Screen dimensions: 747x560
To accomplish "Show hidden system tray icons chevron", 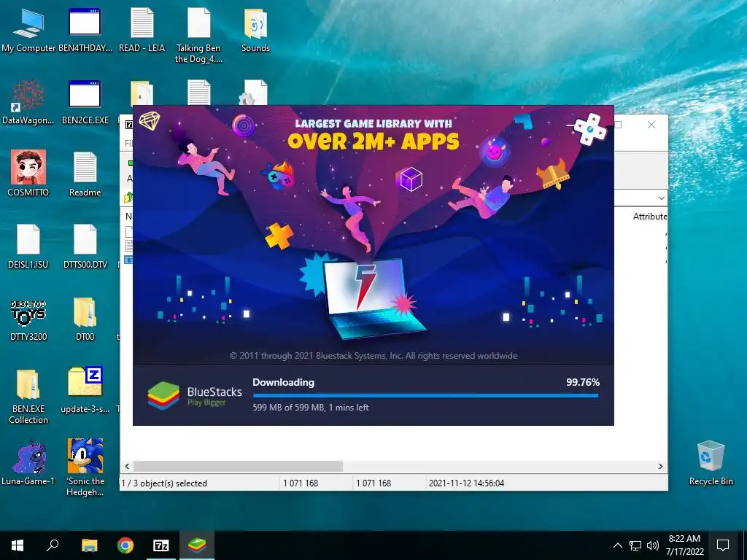I will pyautogui.click(x=617, y=545).
